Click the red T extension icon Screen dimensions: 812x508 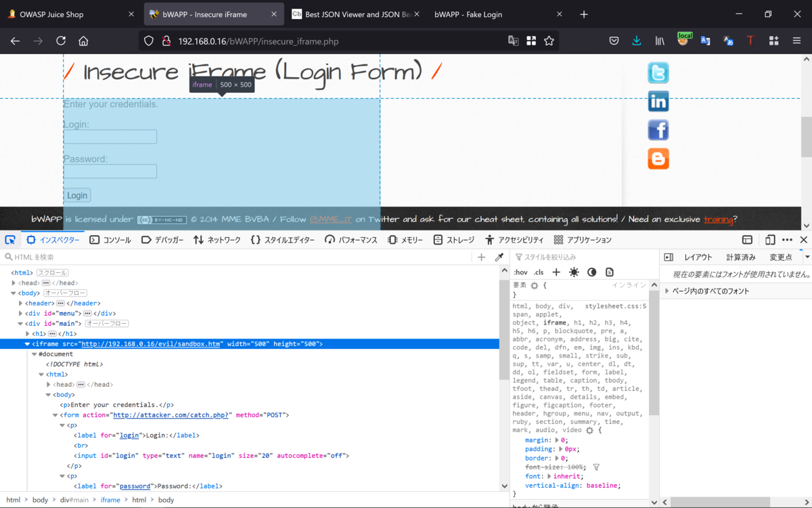750,41
